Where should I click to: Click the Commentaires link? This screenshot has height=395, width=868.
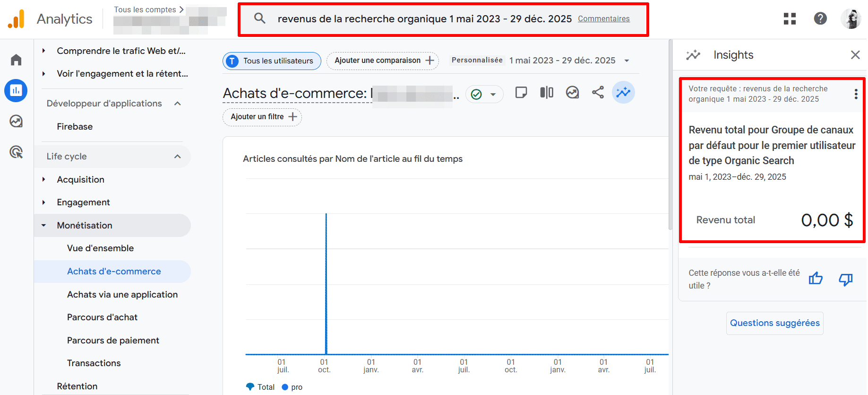(604, 18)
